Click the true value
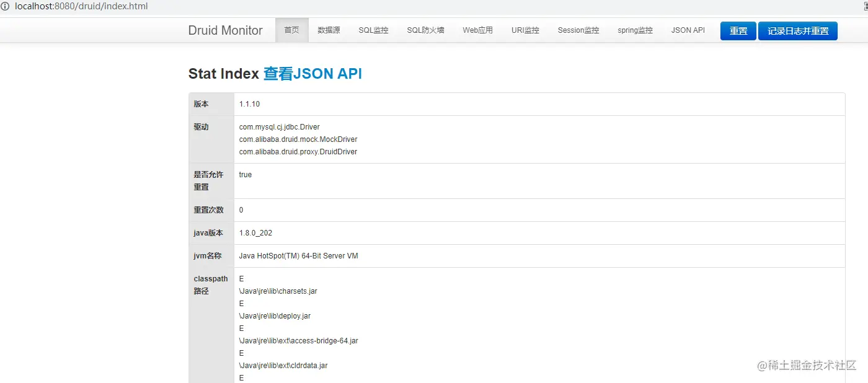 point(246,175)
